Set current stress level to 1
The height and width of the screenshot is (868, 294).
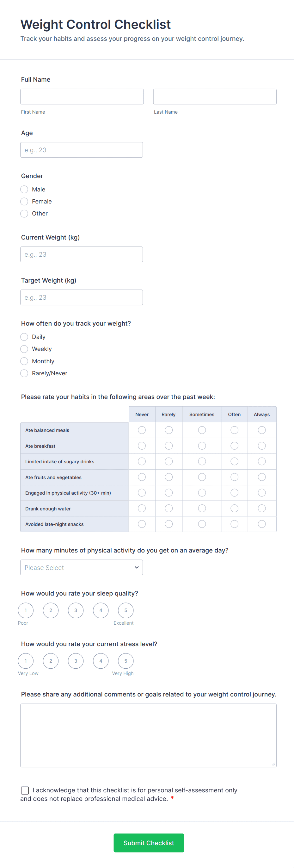point(26,661)
